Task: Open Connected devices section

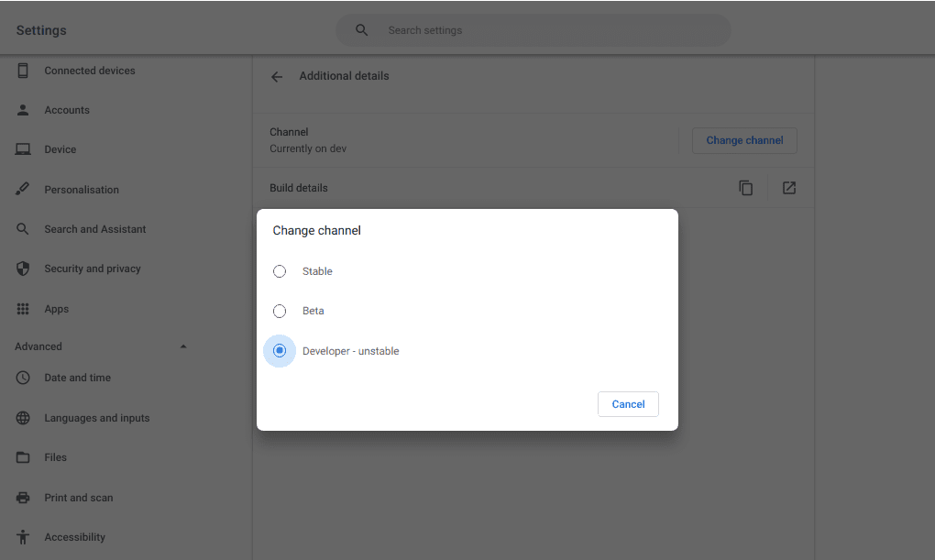Action: coord(90,71)
